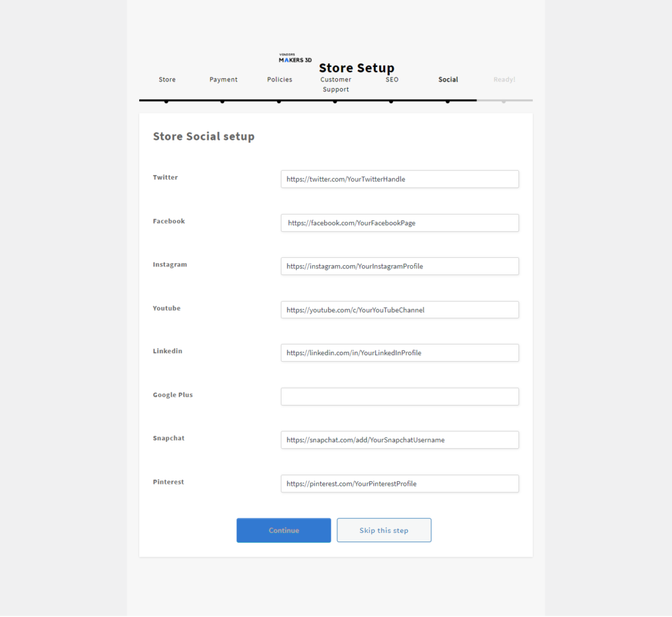
Task: Edit the Pinterest profile URL field
Action: coord(400,484)
